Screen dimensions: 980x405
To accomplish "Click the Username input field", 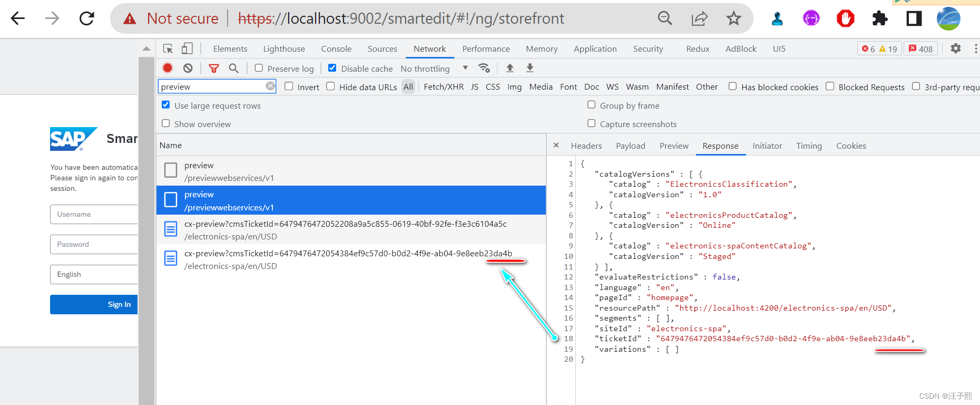I will [x=94, y=214].
